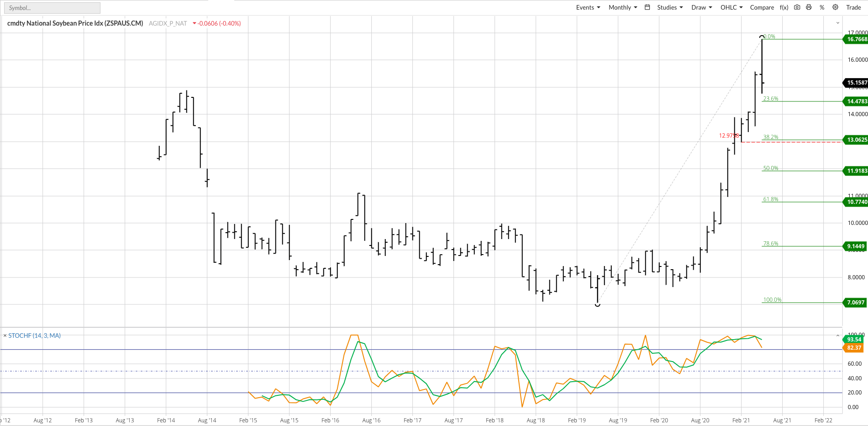868x426 pixels.
Task: Open the Events dropdown
Action: point(588,7)
